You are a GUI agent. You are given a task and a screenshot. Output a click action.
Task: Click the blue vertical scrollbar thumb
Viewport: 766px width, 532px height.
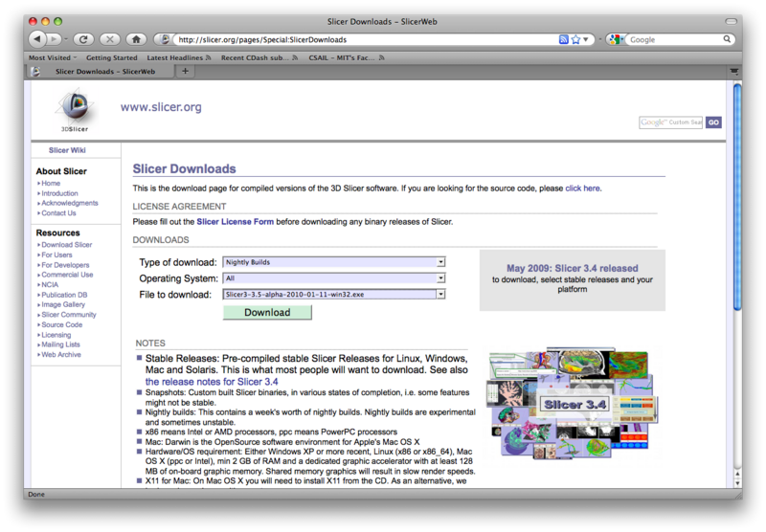point(737,196)
